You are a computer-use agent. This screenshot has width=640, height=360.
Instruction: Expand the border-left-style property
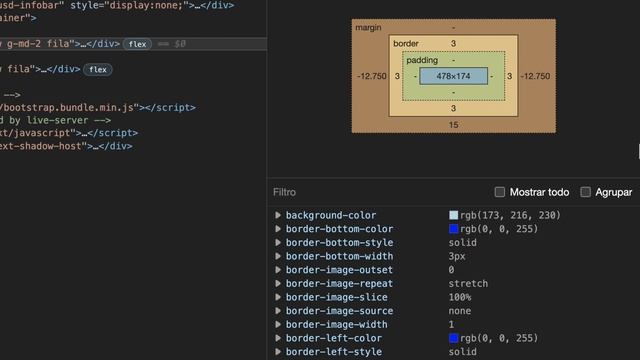tap(278, 352)
